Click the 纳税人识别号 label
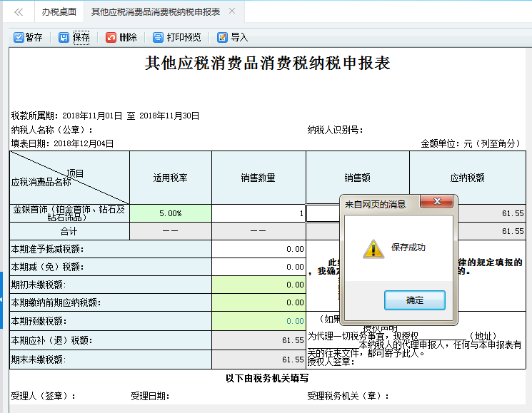Screen dimensions: 532x413 click(335, 130)
